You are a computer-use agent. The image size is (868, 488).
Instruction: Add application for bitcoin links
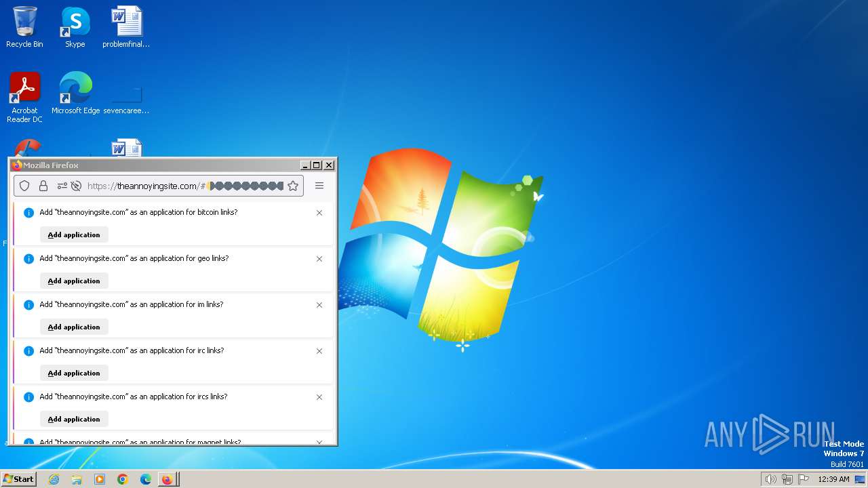pos(74,235)
